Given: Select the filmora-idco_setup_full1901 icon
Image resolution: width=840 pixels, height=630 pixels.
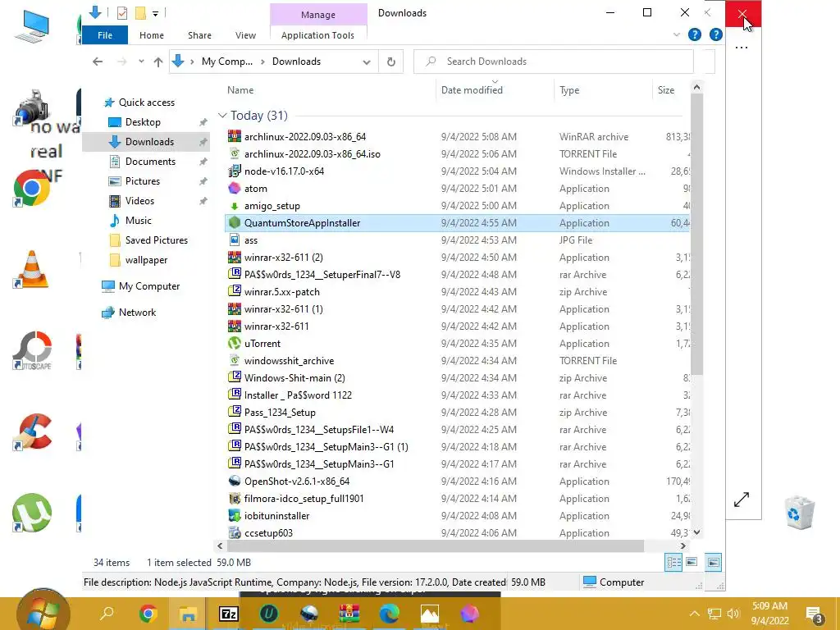Looking at the screenshot, I should click(234, 499).
